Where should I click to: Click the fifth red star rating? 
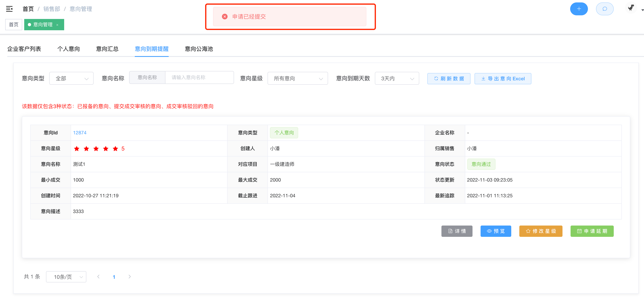pos(115,149)
